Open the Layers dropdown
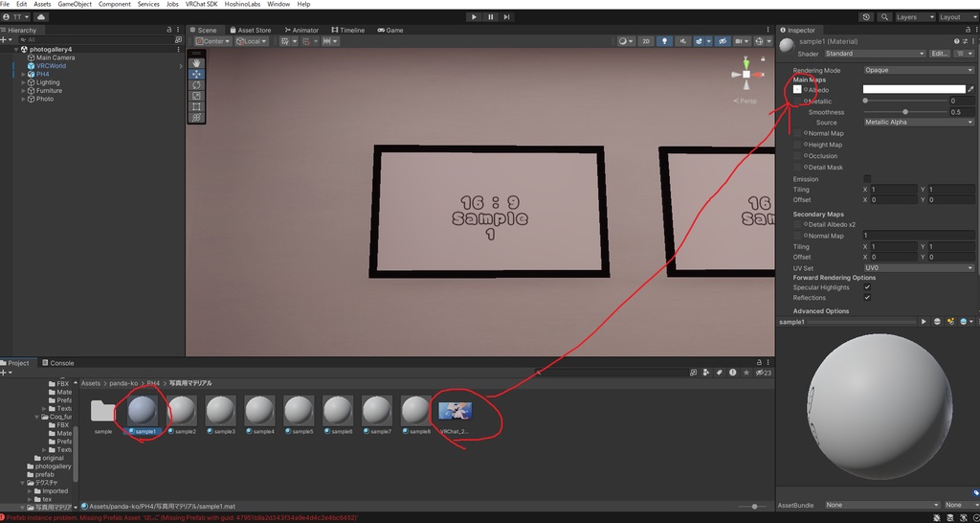The image size is (980, 523). pyautogui.click(x=915, y=17)
